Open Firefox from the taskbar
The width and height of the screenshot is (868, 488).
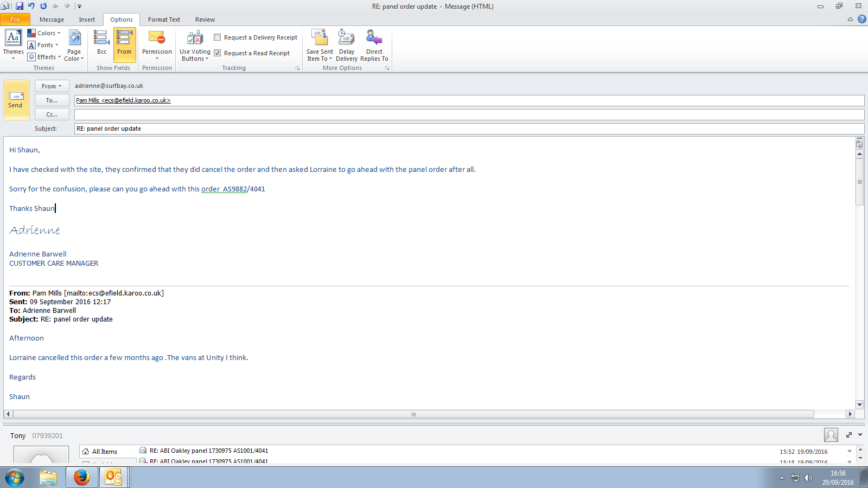point(81,478)
